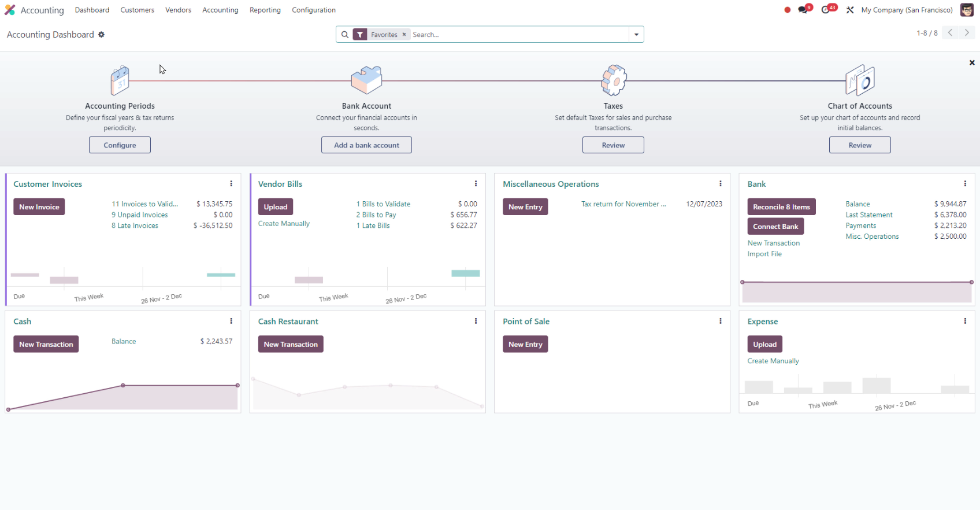Open the Reporting menu
This screenshot has width=980, height=510.
tap(265, 10)
